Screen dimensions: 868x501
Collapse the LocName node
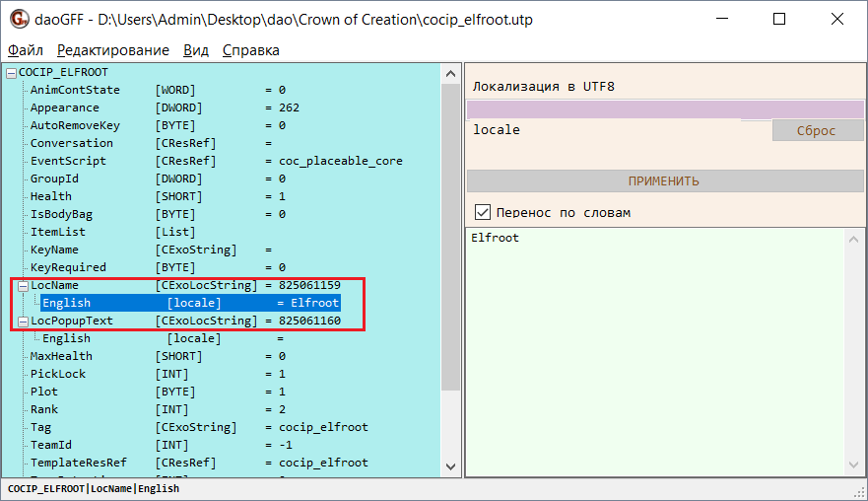pyautogui.click(x=24, y=286)
